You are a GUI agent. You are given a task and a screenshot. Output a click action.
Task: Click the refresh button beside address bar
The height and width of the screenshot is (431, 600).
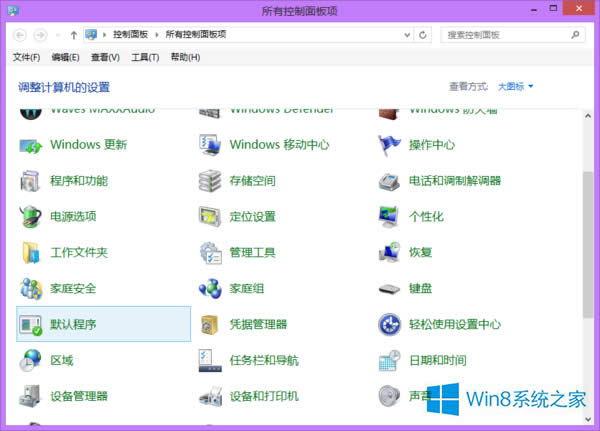(423, 34)
